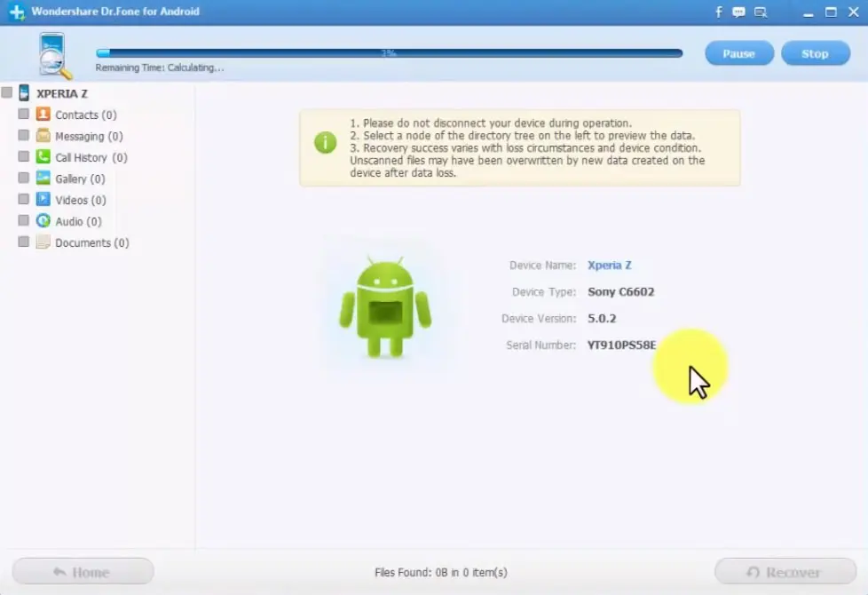Click the Dr.Fone plus logo icon

coord(17,12)
